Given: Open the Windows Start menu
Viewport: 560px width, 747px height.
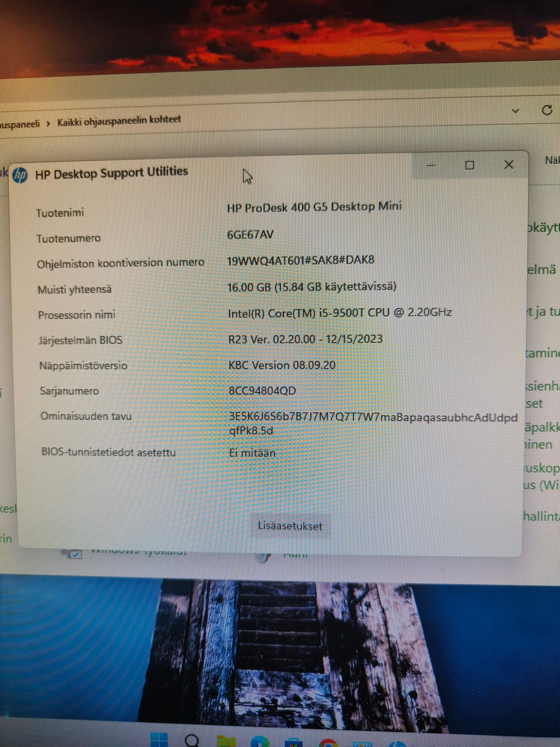Looking at the screenshot, I should 159,740.
